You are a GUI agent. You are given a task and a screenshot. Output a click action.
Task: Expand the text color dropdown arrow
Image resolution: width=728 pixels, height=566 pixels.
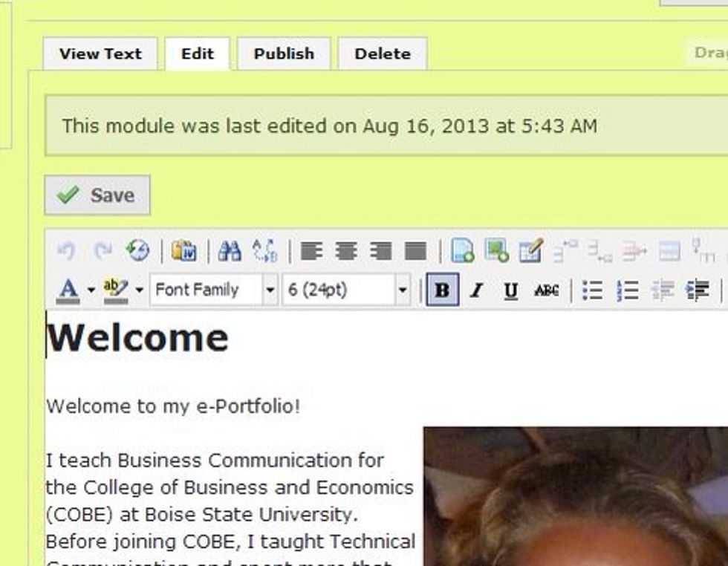click(x=91, y=290)
